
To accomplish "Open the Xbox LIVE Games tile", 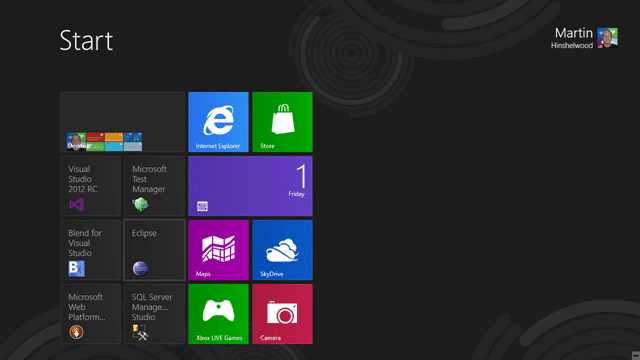I will (218, 314).
